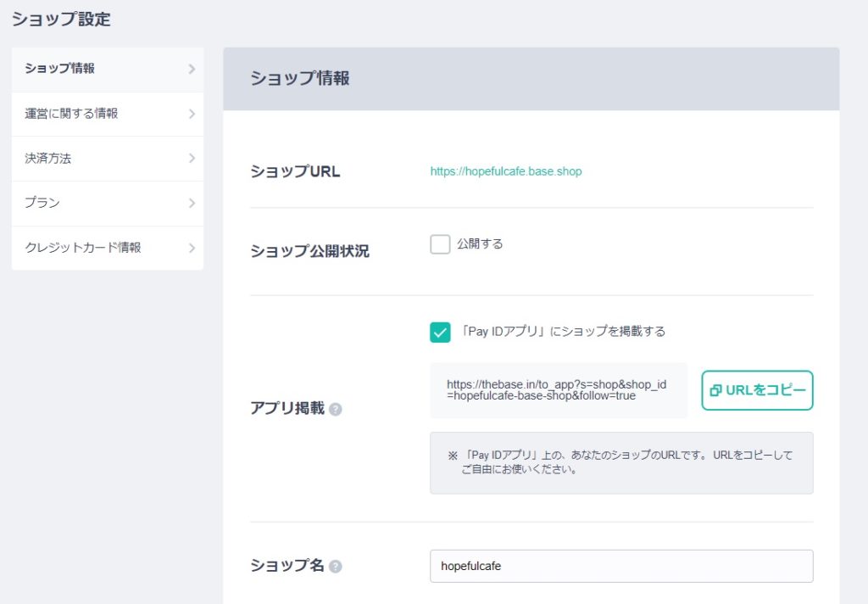Open the プラン section

click(42, 204)
